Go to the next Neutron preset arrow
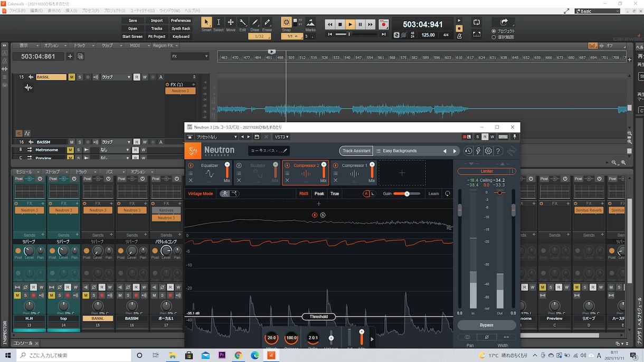This screenshot has width=644, height=362. coord(454,151)
